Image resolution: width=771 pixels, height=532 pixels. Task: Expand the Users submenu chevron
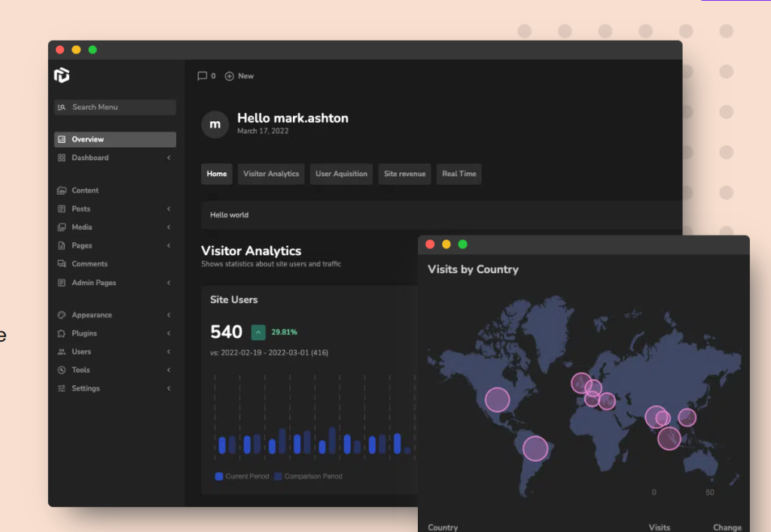point(169,352)
